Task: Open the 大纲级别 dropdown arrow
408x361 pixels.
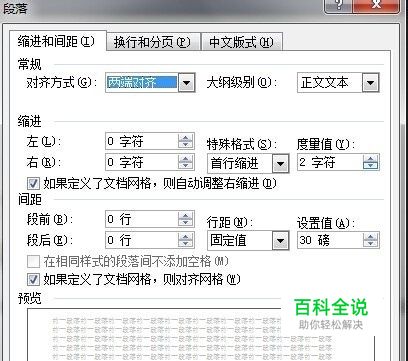Action: 371,82
